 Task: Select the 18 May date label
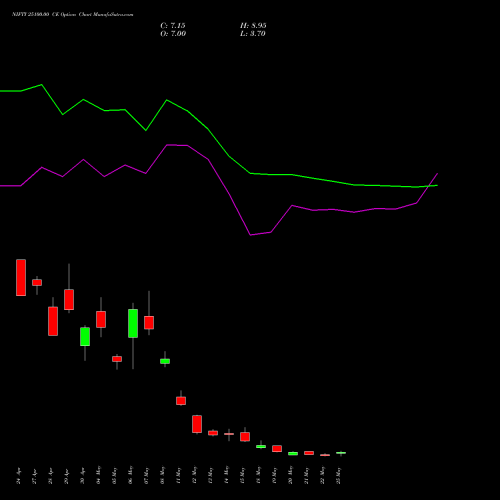(258, 475)
